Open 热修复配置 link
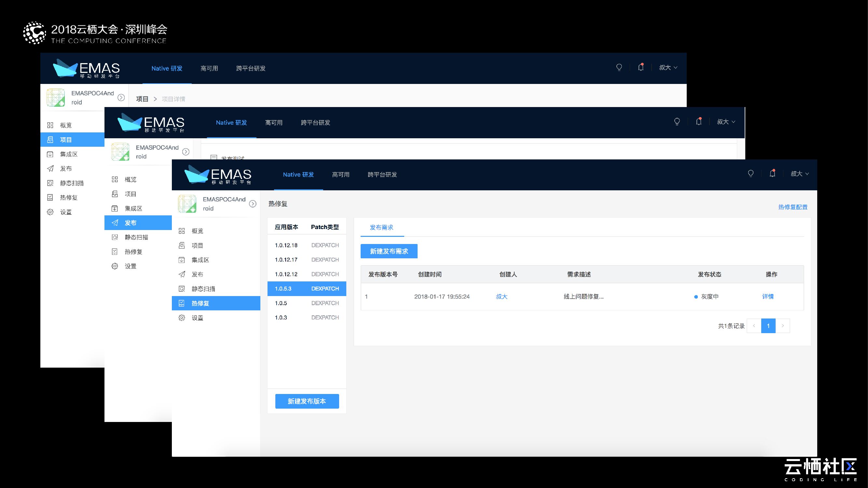 792,207
